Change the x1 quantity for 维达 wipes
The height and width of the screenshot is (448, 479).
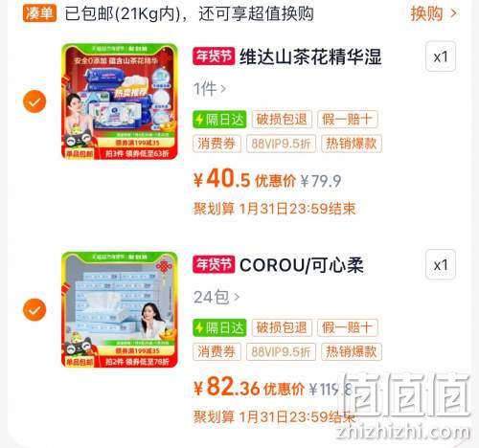[441, 56]
